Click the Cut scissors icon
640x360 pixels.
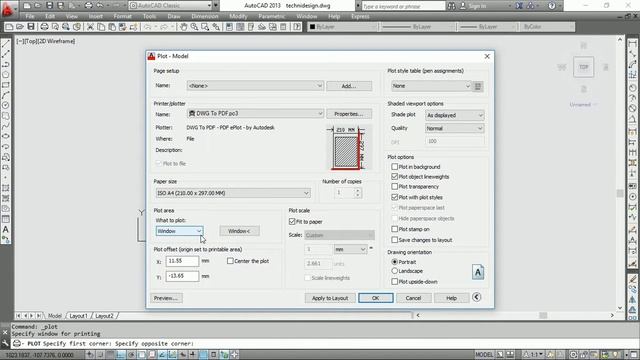[90, 27]
